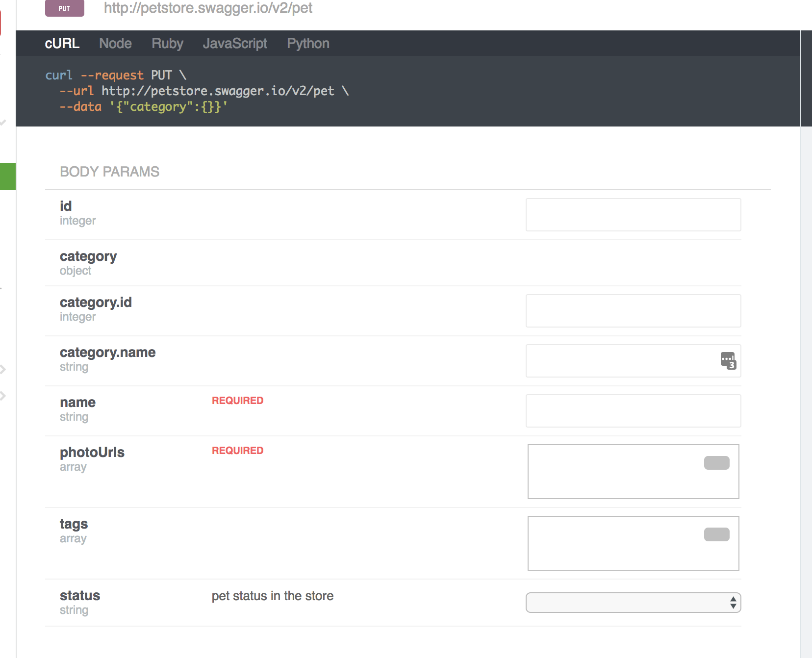Switch to the Ruby code tab
Viewport: 812px width, 658px height.
tap(167, 44)
